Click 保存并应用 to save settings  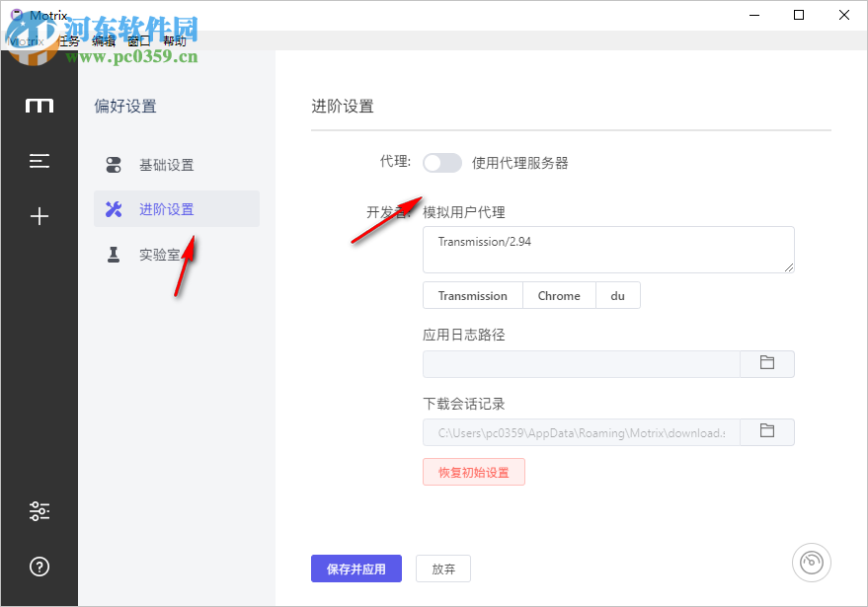pos(355,569)
